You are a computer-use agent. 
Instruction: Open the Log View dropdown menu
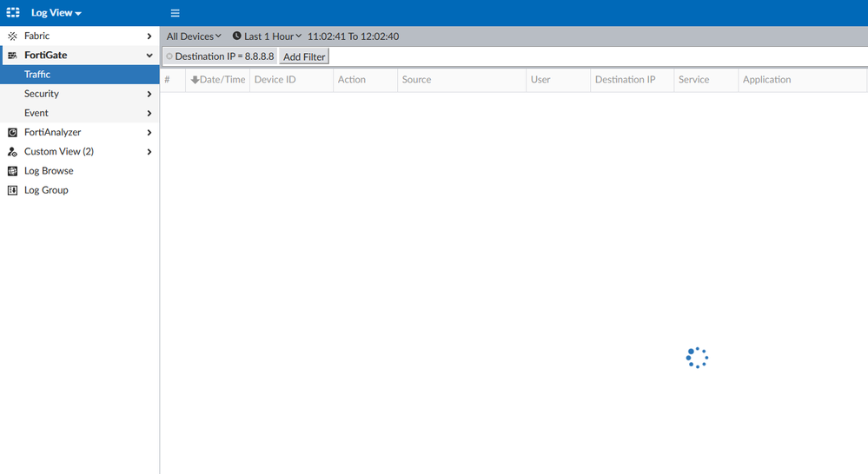tap(56, 13)
